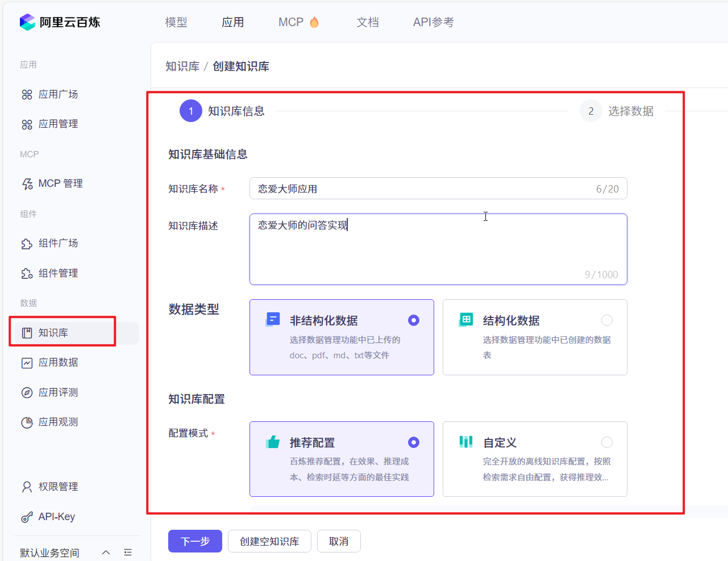Click into the 知识库描述 text area
Image resolution: width=728 pixels, height=561 pixels.
(438, 249)
